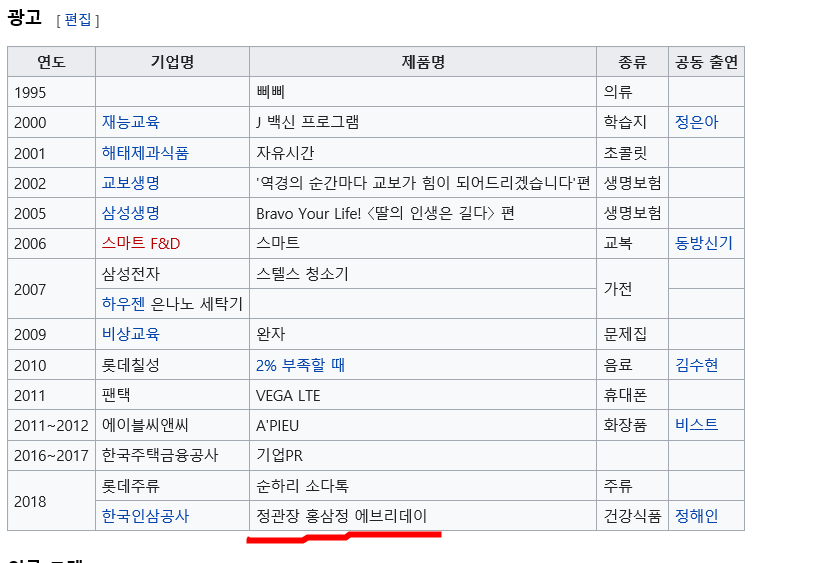Select the 2011~2012 year cell
The image size is (839, 563).
pos(51,425)
